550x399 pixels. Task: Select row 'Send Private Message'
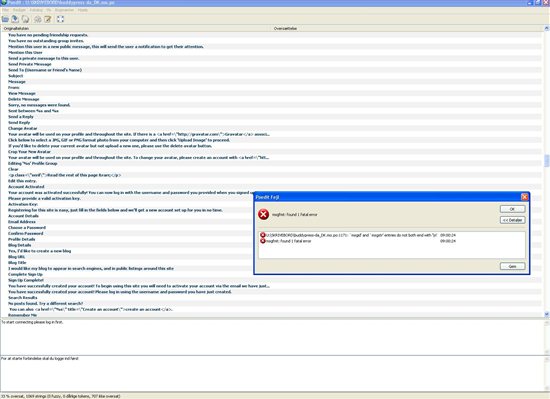pos(272,64)
